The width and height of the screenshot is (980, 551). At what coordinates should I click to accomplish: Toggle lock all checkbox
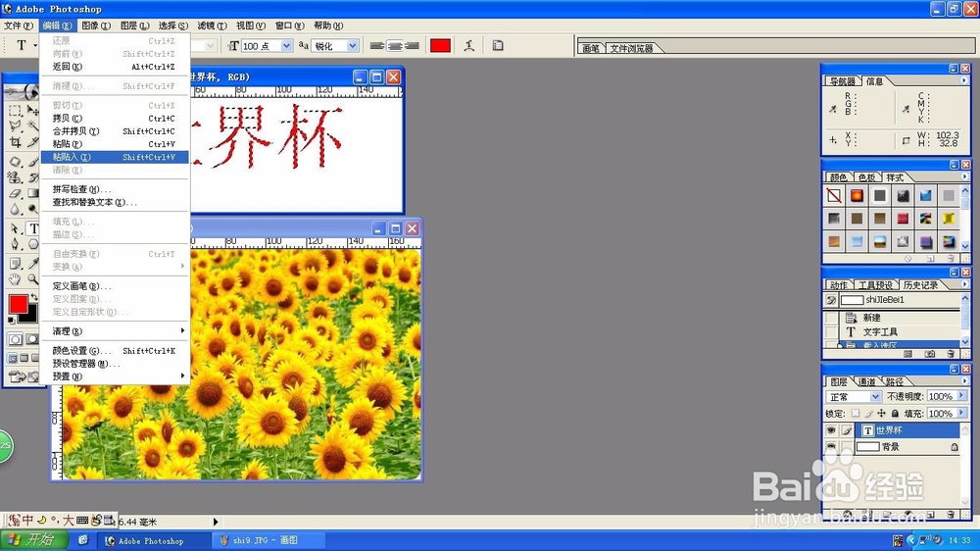click(x=895, y=413)
